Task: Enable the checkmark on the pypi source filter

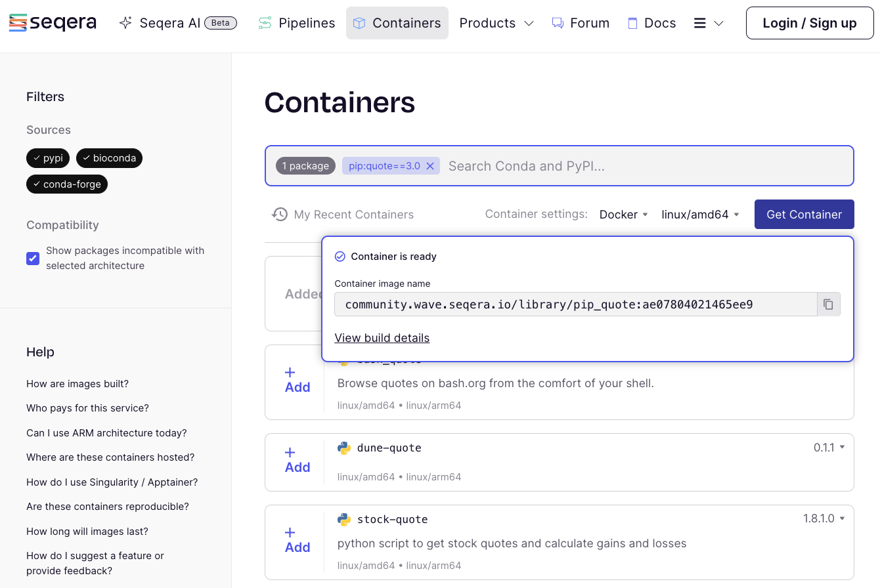Action: (x=36, y=158)
